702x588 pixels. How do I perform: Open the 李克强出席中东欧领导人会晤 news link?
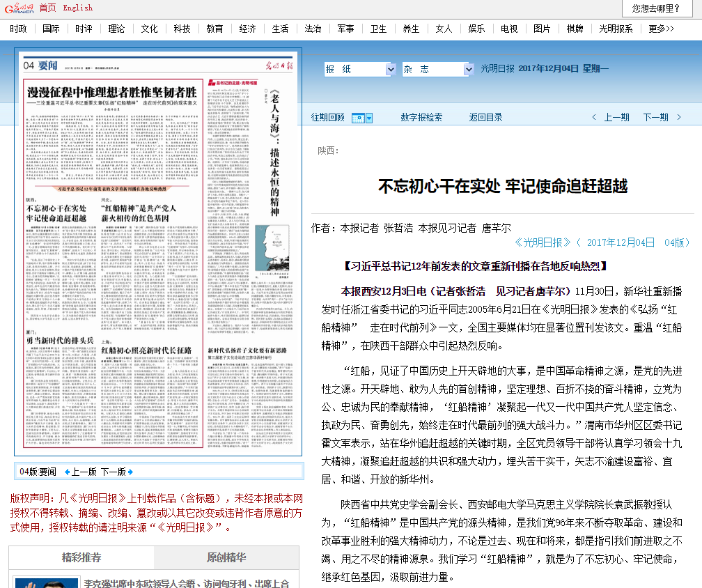coord(187,583)
